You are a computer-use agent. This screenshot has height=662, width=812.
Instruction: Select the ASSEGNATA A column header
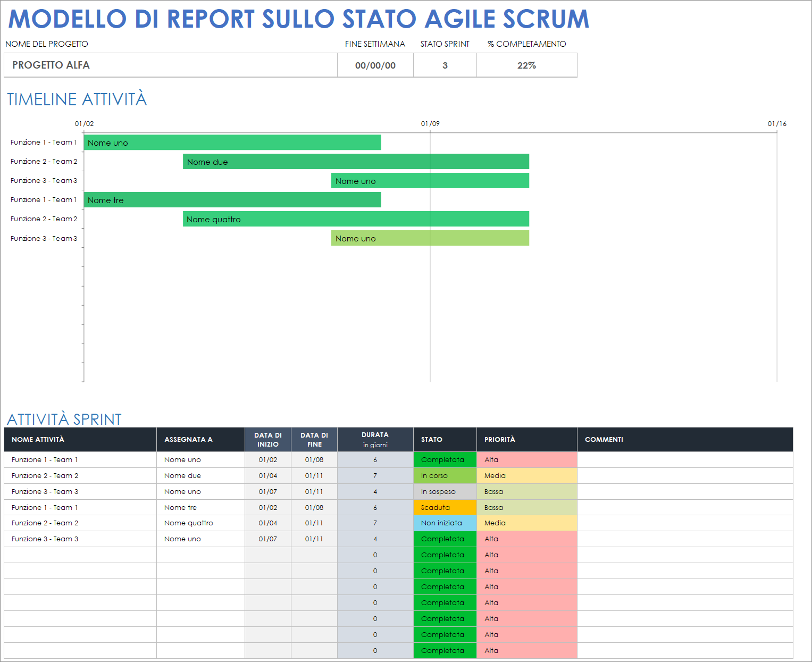click(x=200, y=439)
